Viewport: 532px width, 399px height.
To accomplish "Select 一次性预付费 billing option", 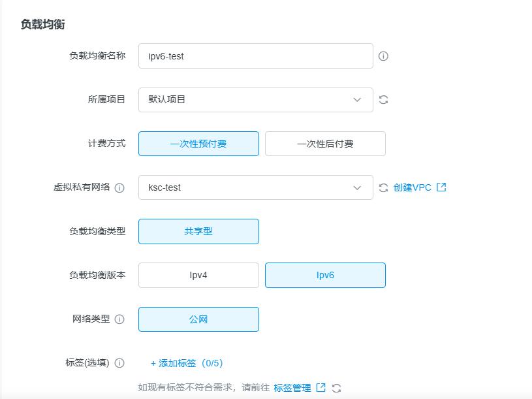I will pyautogui.click(x=198, y=144).
